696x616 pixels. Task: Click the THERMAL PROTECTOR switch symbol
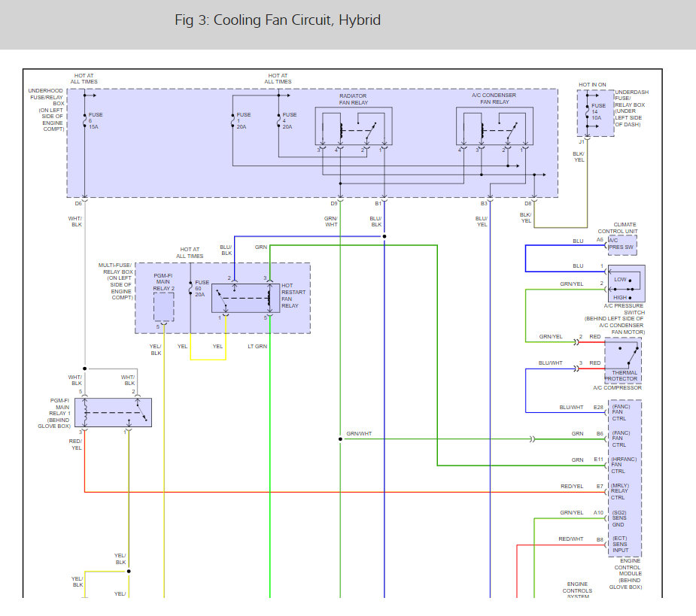623,361
